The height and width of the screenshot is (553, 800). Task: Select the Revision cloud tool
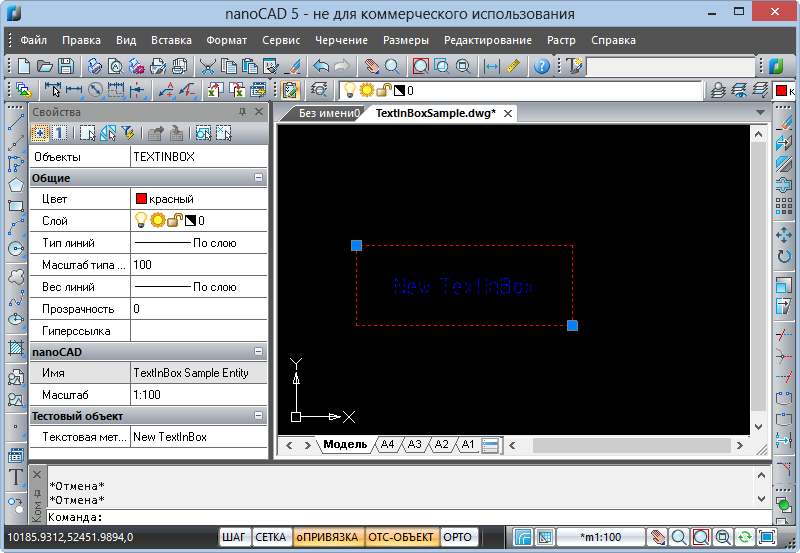point(16,276)
